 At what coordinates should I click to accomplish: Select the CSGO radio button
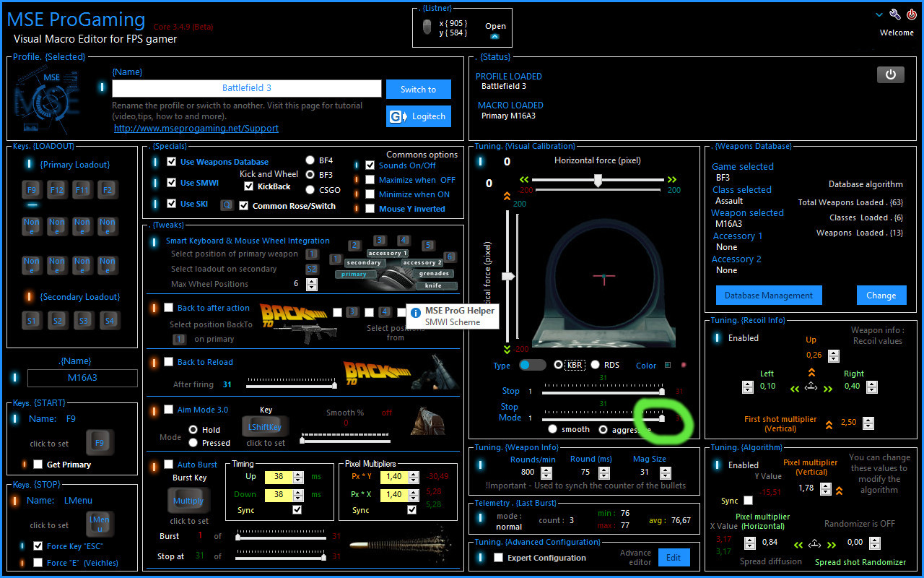point(310,190)
